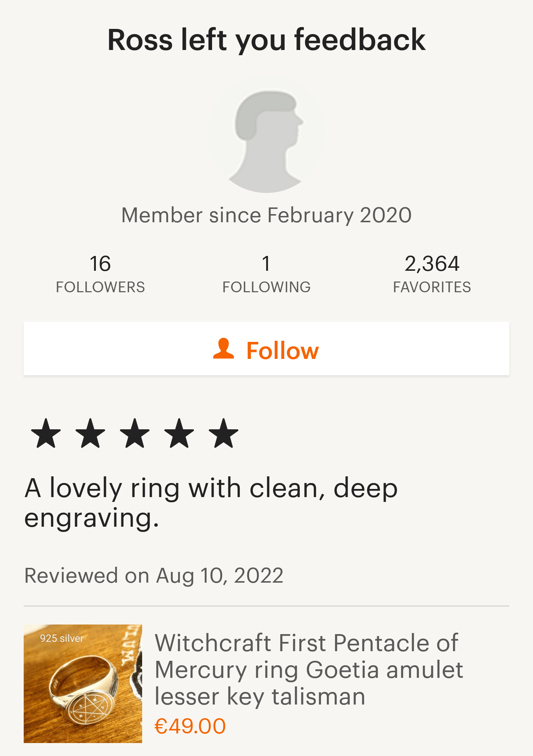Open the Witchcraft First Pentacle ring listing title
Image resolution: width=533 pixels, height=756 pixels.
coord(308,670)
